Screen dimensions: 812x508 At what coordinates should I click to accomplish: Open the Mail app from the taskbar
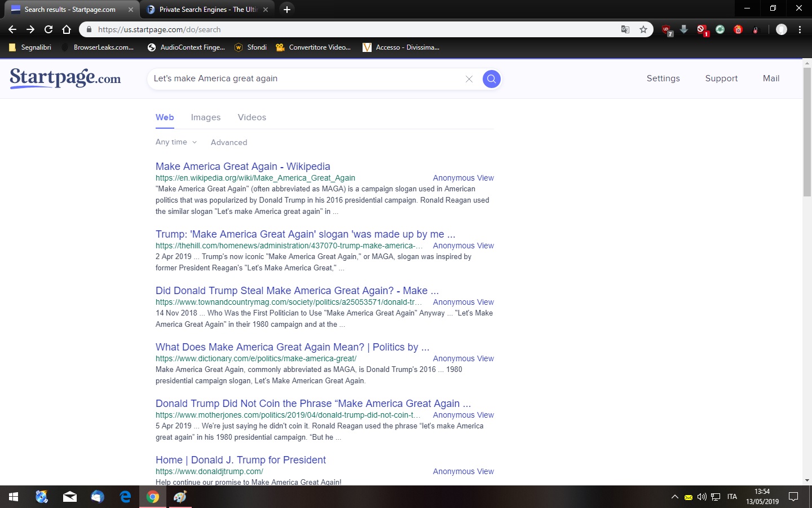(70, 497)
